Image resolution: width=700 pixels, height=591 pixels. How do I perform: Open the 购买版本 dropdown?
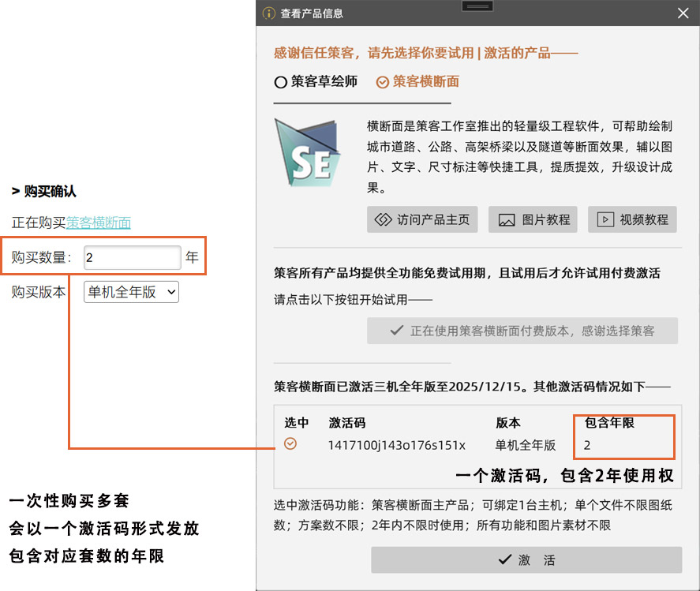pyautogui.click(x=131, y=292)
